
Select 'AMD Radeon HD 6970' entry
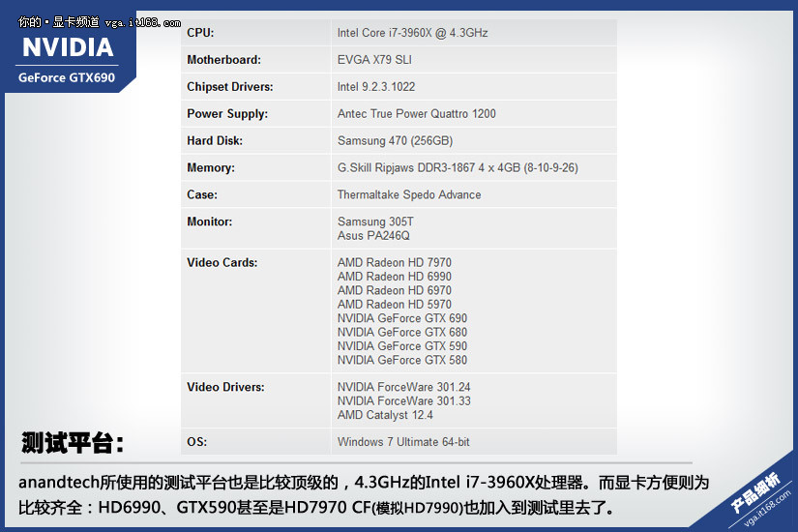coord(395,290)
